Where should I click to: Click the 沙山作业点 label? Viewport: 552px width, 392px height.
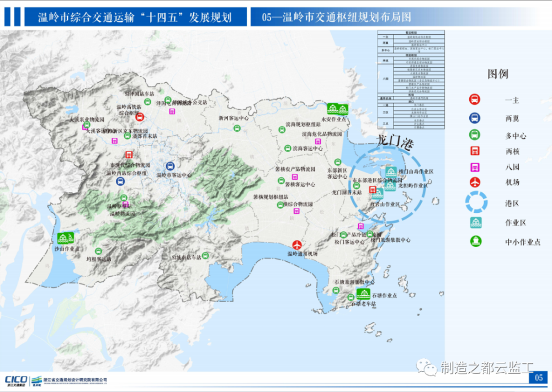[x=67, y=249]
